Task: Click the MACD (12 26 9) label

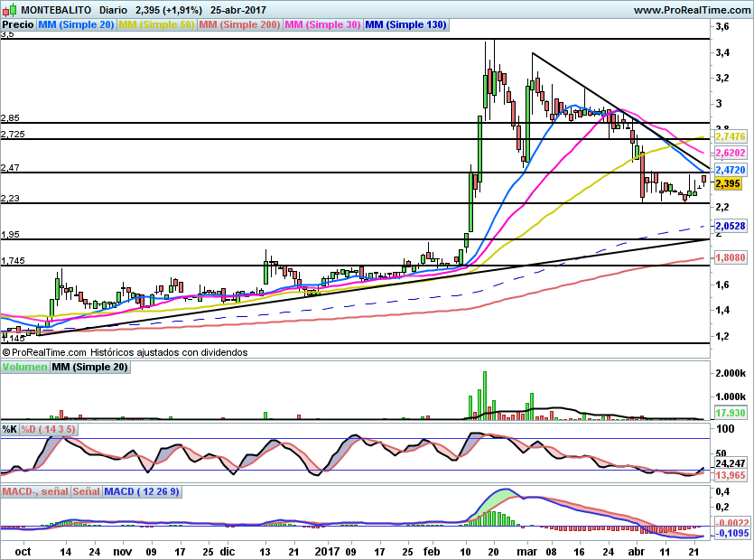Action: (143, 492)
